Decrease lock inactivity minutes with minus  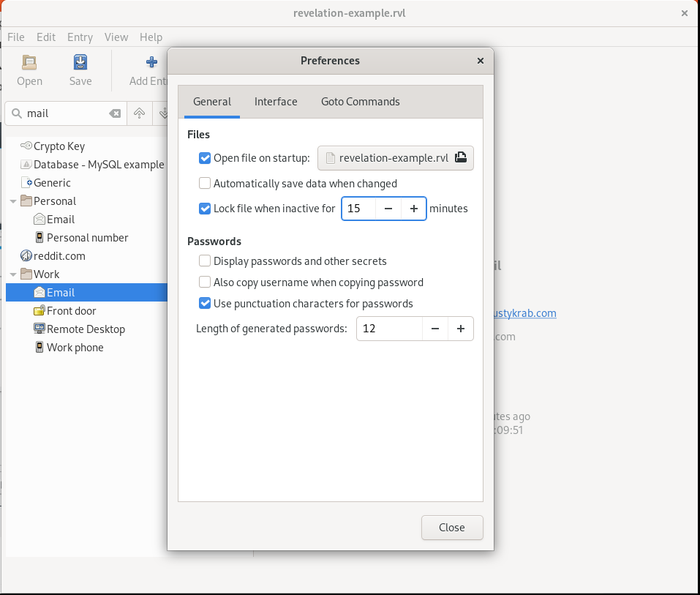388,209
